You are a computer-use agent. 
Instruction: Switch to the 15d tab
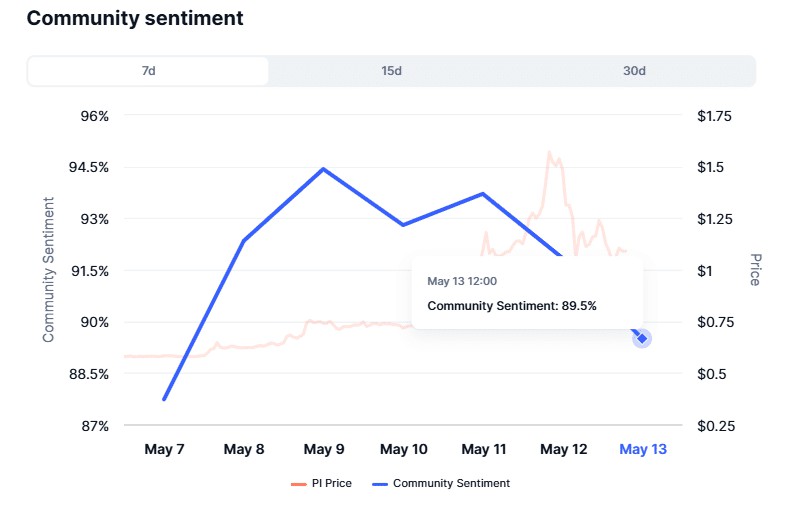click(391, 71)
